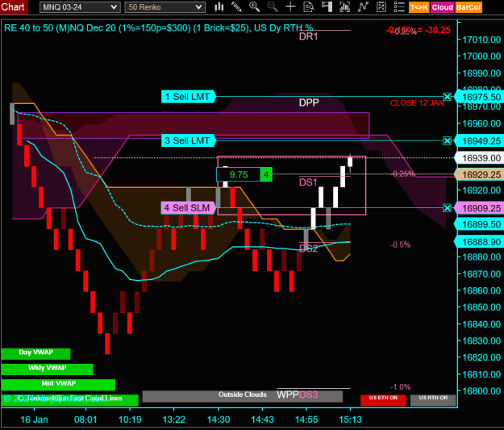Viewport: 504px width, 430px height.
Task: Open the bar type chart style icon
Action: (x=219, y=7)
